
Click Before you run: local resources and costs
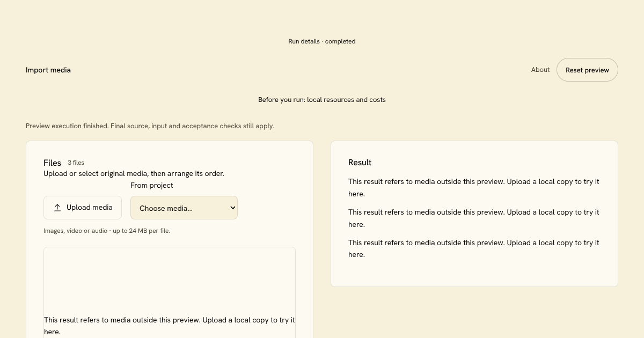coord(322,100)
